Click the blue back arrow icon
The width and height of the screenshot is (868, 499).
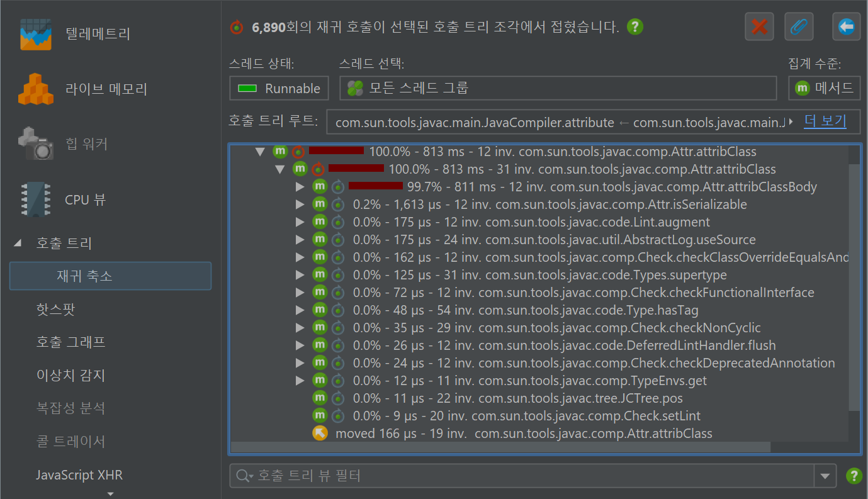846,26
